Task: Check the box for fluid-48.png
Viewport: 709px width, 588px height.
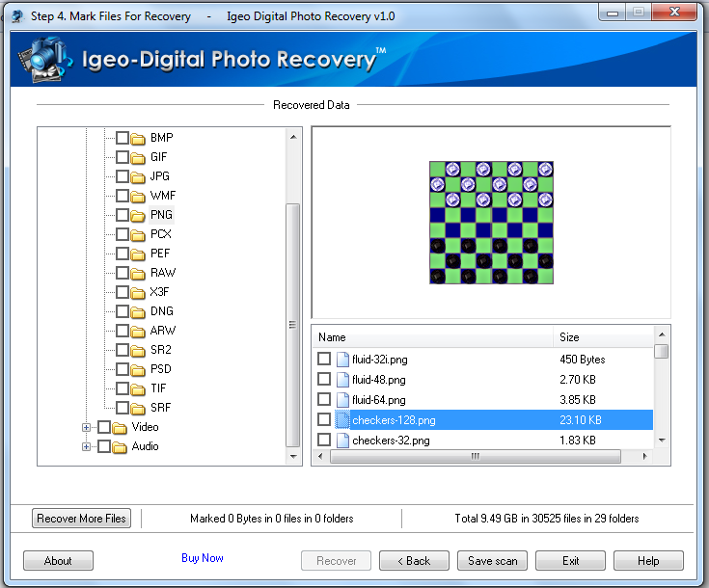Action: (x=324, y=379)
